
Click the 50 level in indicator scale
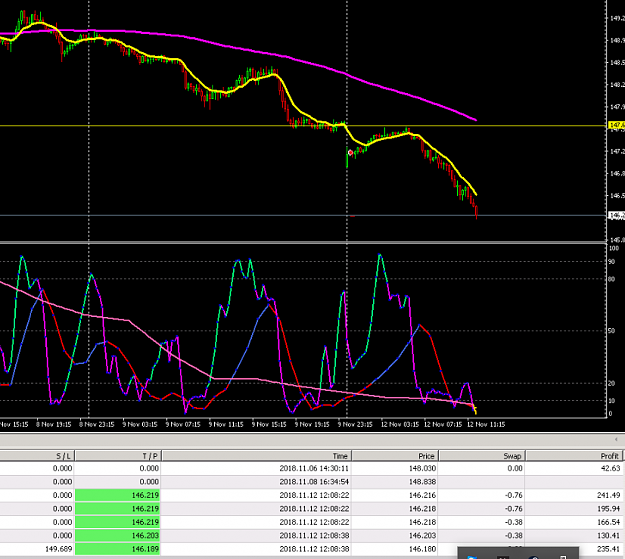pos(611,331)
